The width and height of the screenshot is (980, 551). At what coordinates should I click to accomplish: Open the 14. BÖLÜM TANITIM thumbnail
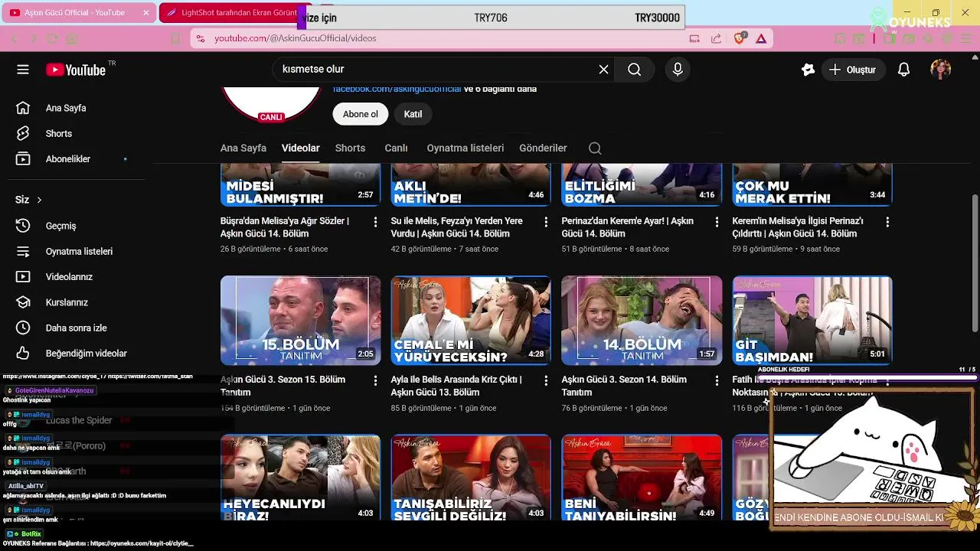(x=642, y=321)
